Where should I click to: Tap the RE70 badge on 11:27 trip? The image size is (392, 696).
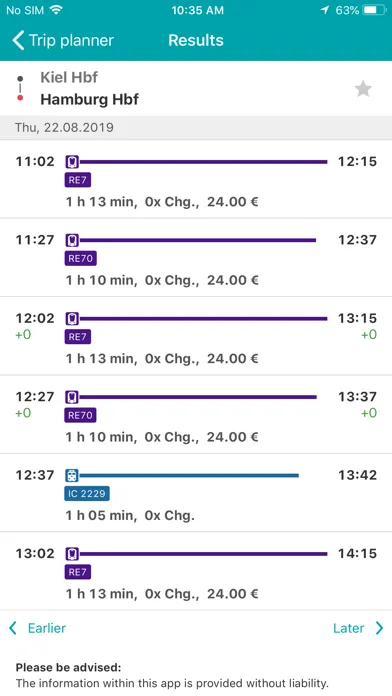(80, 258)
